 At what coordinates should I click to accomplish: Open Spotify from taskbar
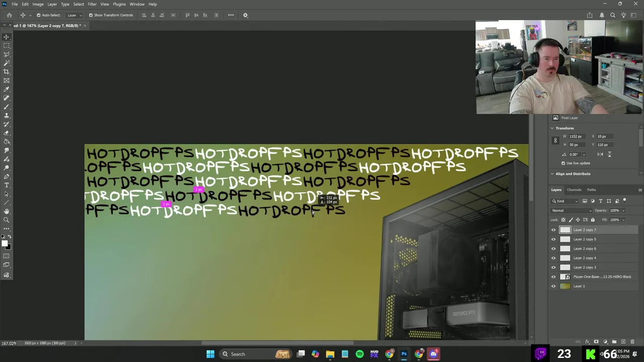(359, 354)
